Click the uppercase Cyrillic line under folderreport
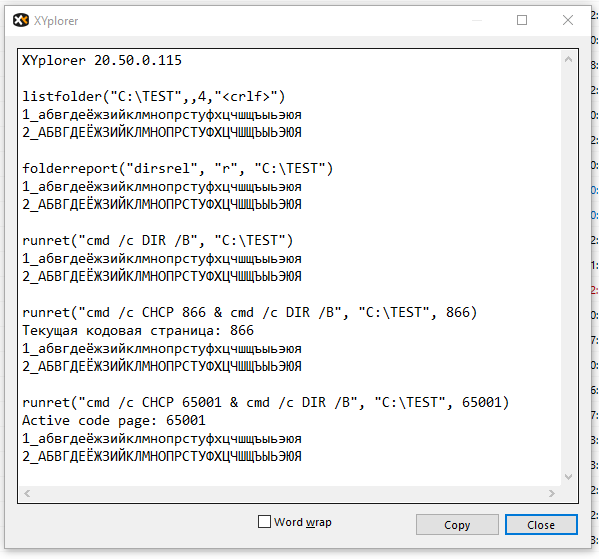The image size is (599, 559). point(162,204)
